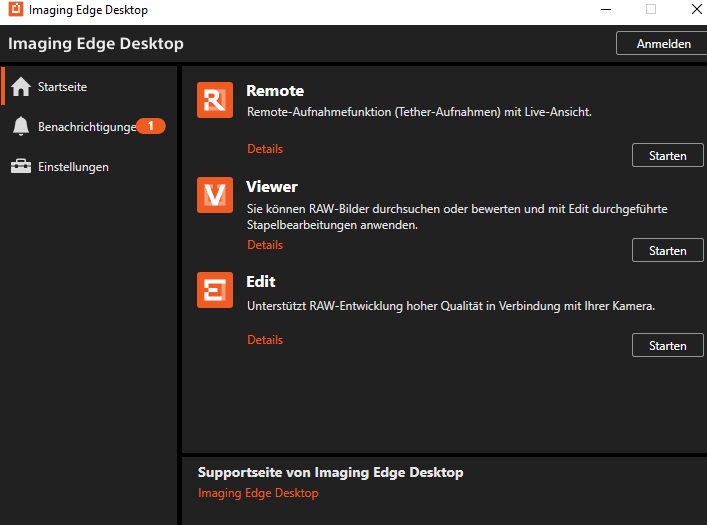Start the Viewer application
This screenshot has width=707, height=525.
tap(668, 250)
